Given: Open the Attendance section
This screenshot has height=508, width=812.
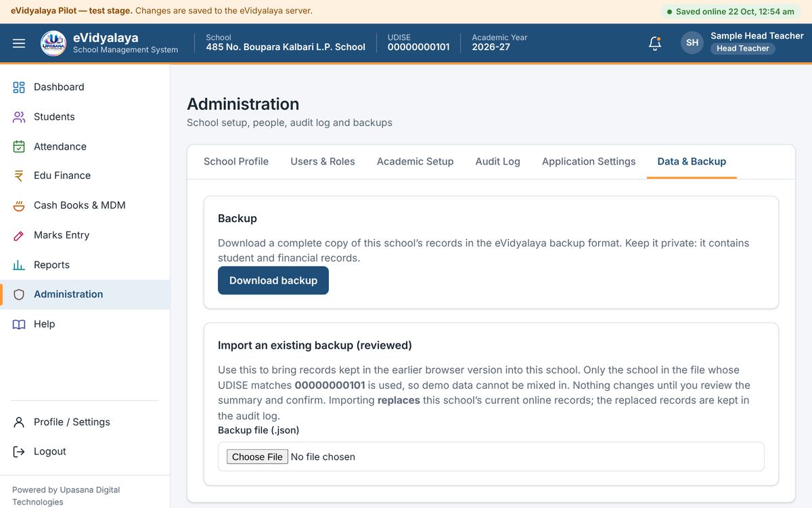Looking at the screenshot, I should 85,146.
